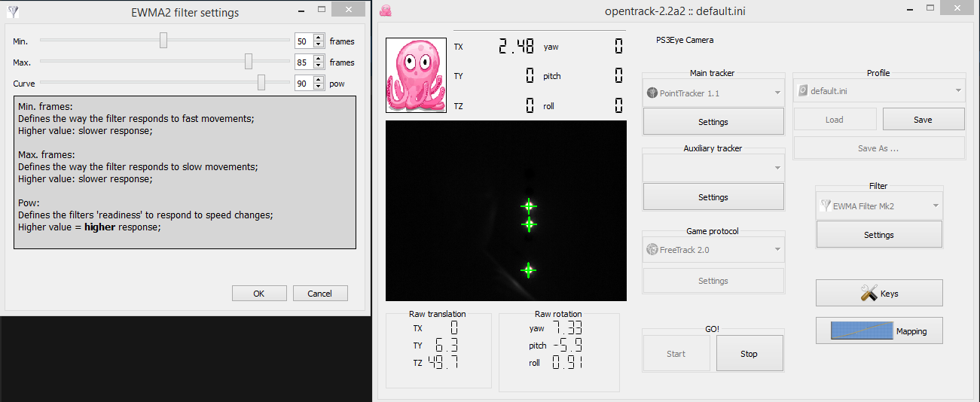980x402 pixels.
Task: Click the camera video preview area
Action: coord(506,211)
